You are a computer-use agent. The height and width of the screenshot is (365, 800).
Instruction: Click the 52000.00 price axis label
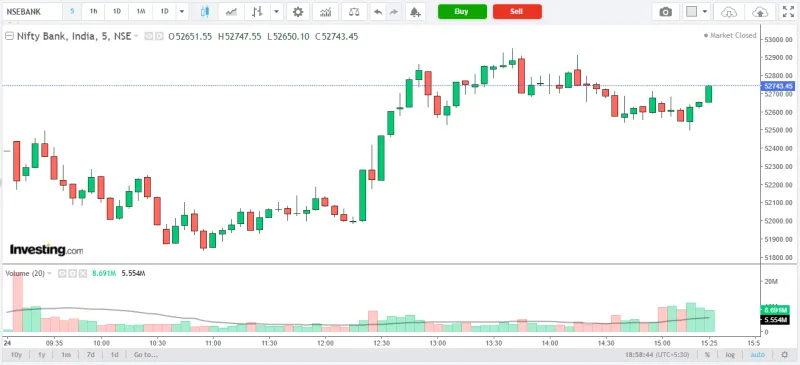(779, 221)
